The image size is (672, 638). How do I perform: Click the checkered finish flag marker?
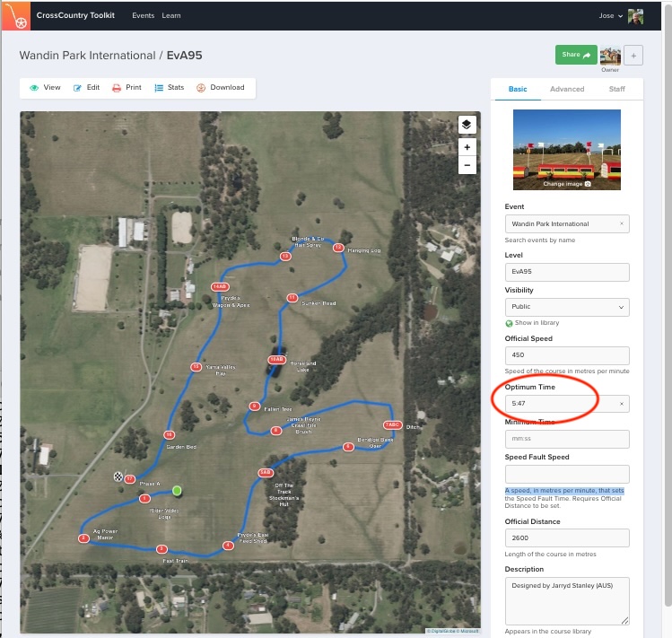pyautogui.click(x=118, y=476)
